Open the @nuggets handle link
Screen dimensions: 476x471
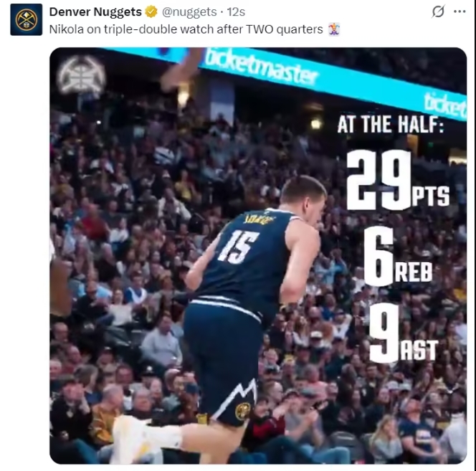coord(189,12)
